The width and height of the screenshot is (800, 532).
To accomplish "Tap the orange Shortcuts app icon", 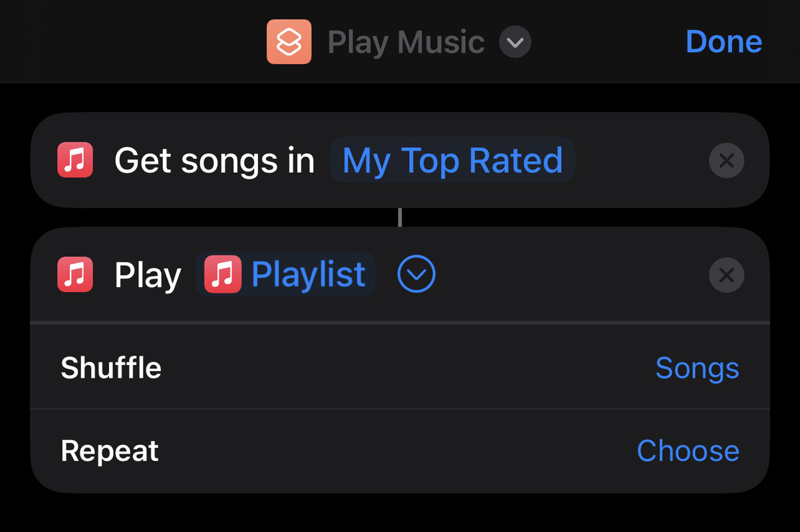I will point(289,42).
